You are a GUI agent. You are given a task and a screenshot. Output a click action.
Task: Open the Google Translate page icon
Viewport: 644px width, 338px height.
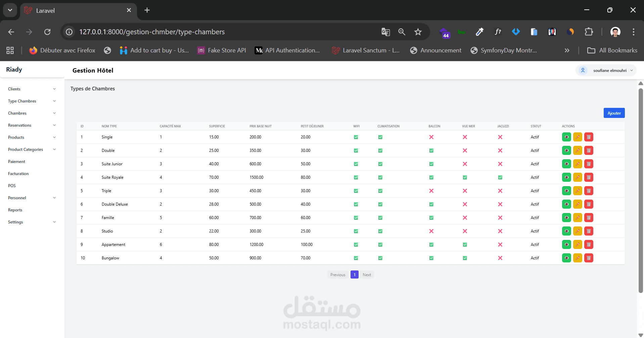click(385, 32)
